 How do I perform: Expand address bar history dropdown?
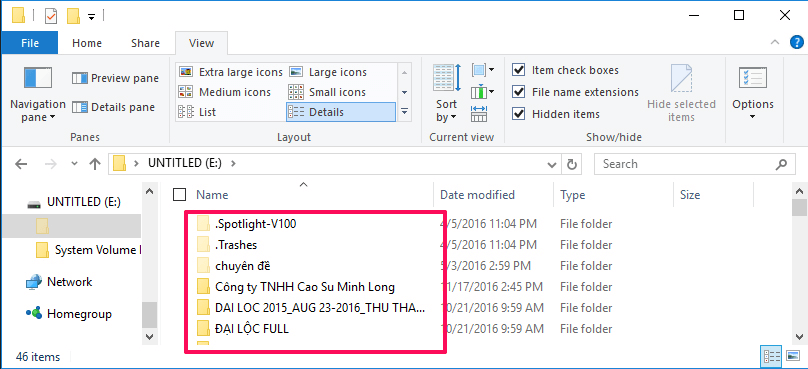click(x=551, y=164)
